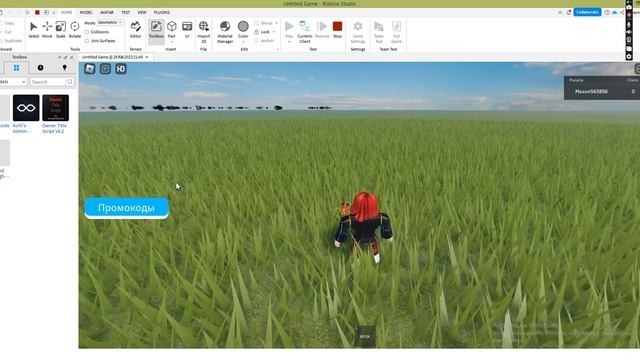The image size is (640, 360).
Task: Click the recorder overlay settings gear
Action: [629, 56]
